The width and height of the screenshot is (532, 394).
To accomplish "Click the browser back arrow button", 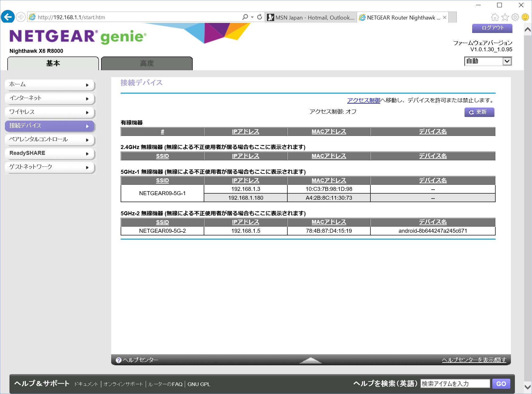I will pyautogui.click(x=8, y=17).
